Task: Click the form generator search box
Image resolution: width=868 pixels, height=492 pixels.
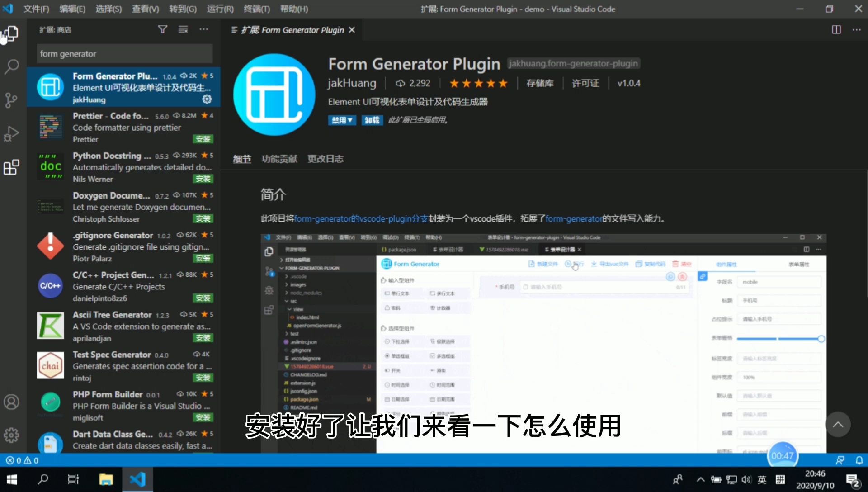Action: [124, 54]
